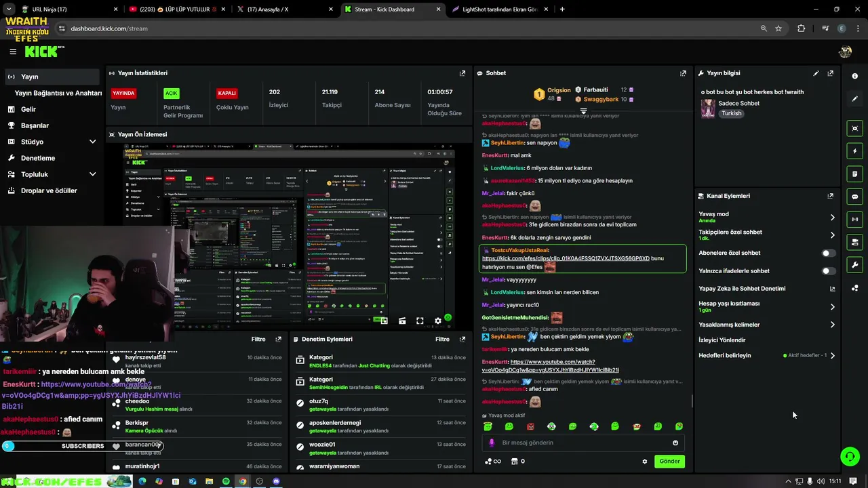Open Hedefleri belirleyin chevron

tap(832, 355)
